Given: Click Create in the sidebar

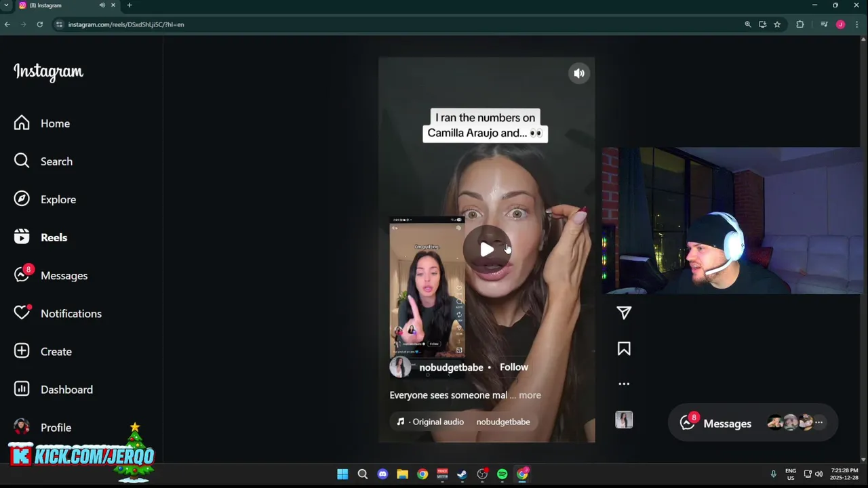Looking at the screenshot, I should (x=43, y=351).
